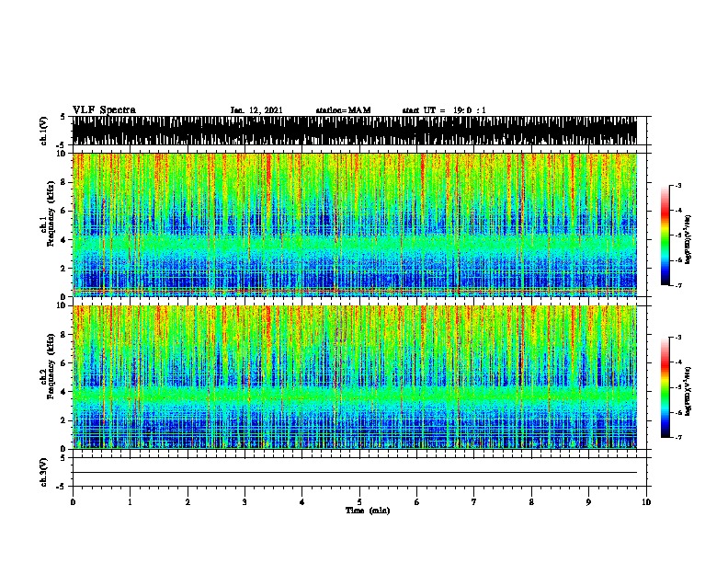Click the time axis tick label "5"
This screenshot has width=728, height=563.
359,502
